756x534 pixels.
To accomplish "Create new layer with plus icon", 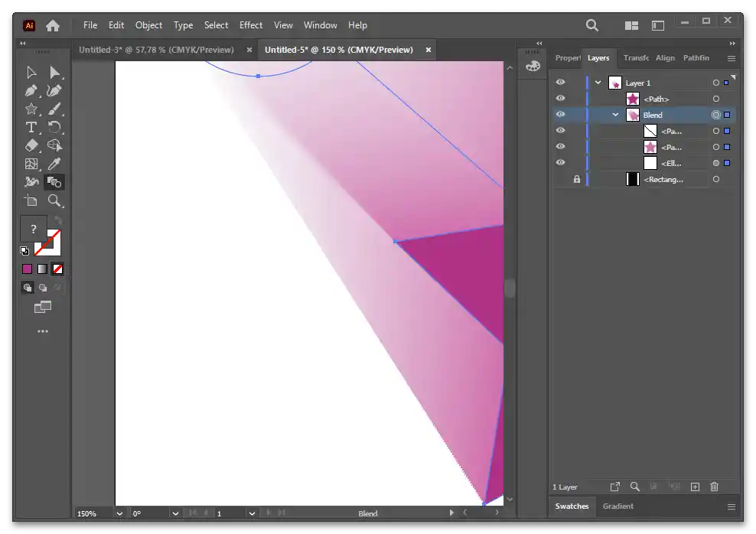I will (695, 487).
